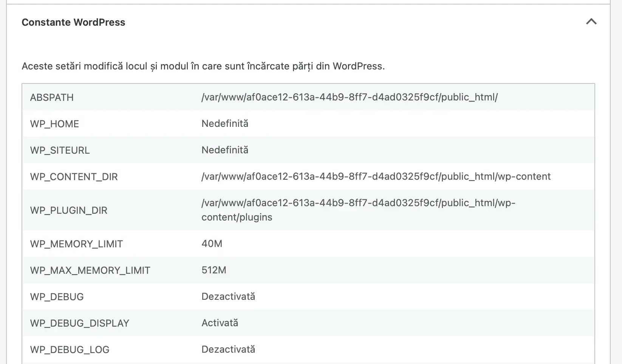Select the ABSPATH path value ending in public_html/
This screenshot has height=364, width=622.
tap(350, 97)
